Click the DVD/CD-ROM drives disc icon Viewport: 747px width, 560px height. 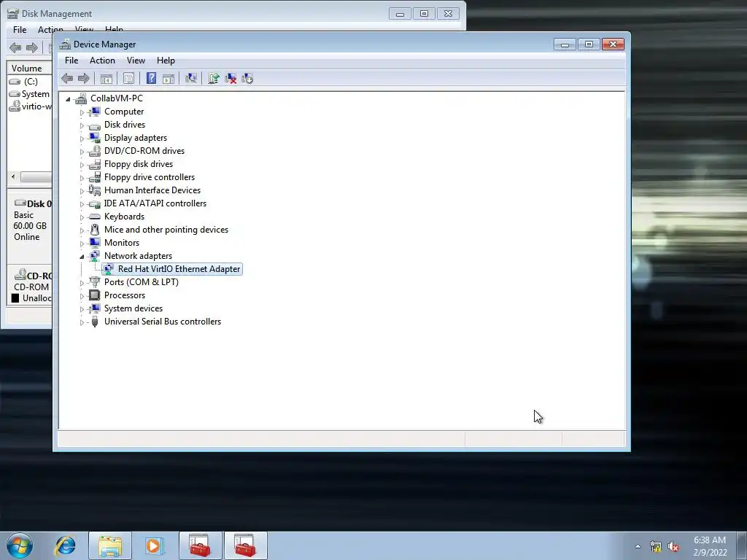(95, 151)
